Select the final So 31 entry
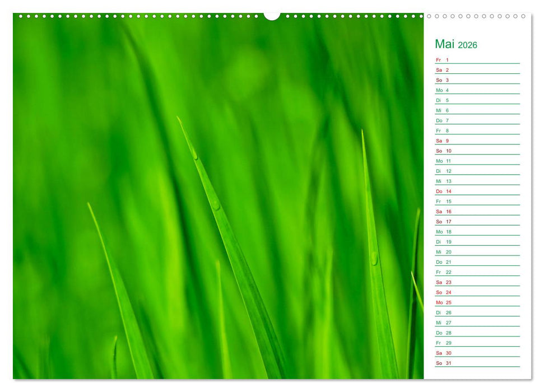 [443, 363]
